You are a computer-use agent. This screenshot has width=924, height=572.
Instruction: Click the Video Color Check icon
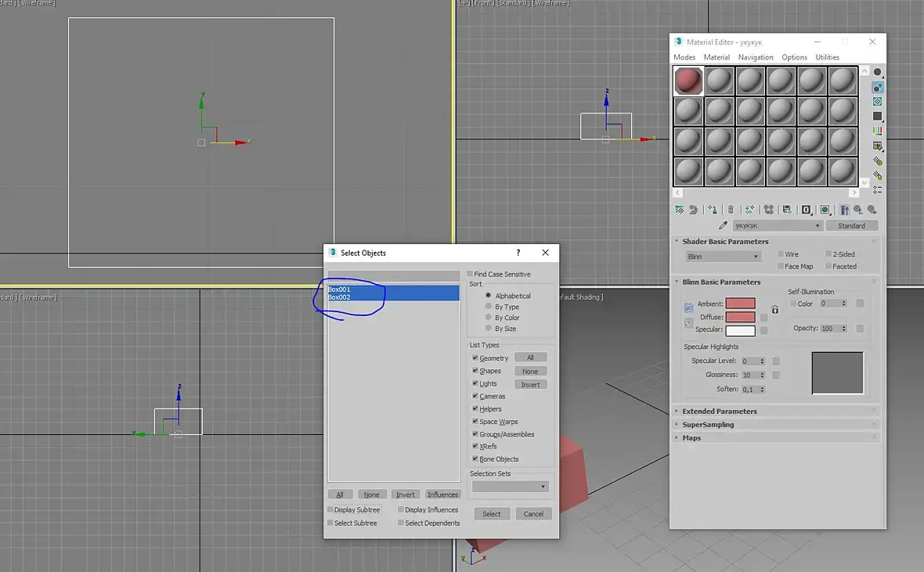click(877, 131)
